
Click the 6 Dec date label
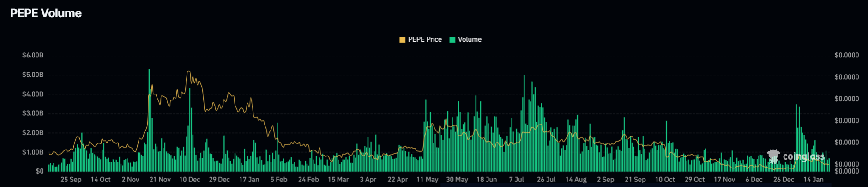click(754, 180)
